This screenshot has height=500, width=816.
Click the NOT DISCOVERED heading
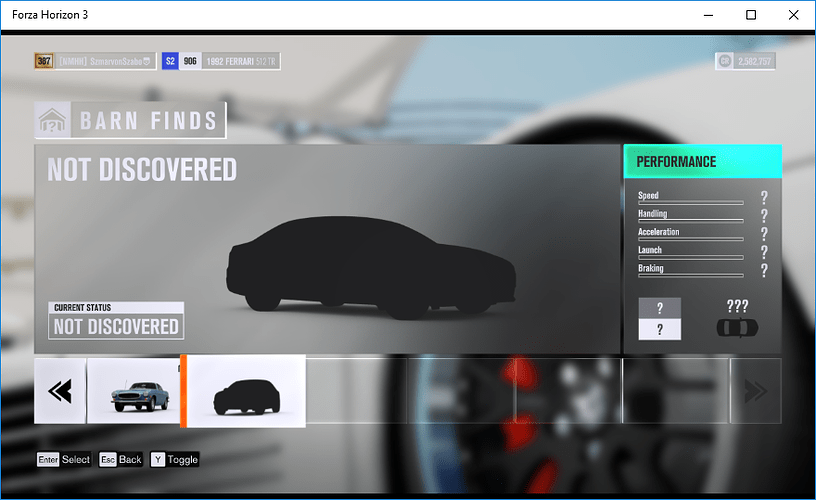[x=142, y=170]
